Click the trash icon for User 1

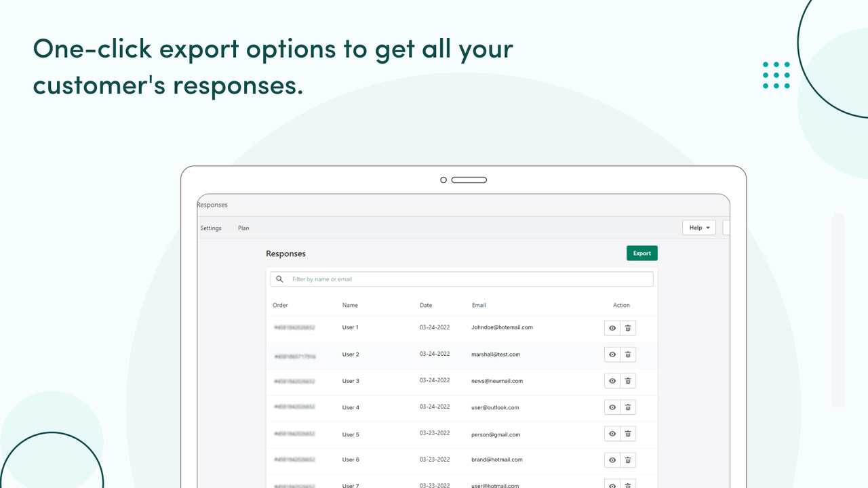628,327
